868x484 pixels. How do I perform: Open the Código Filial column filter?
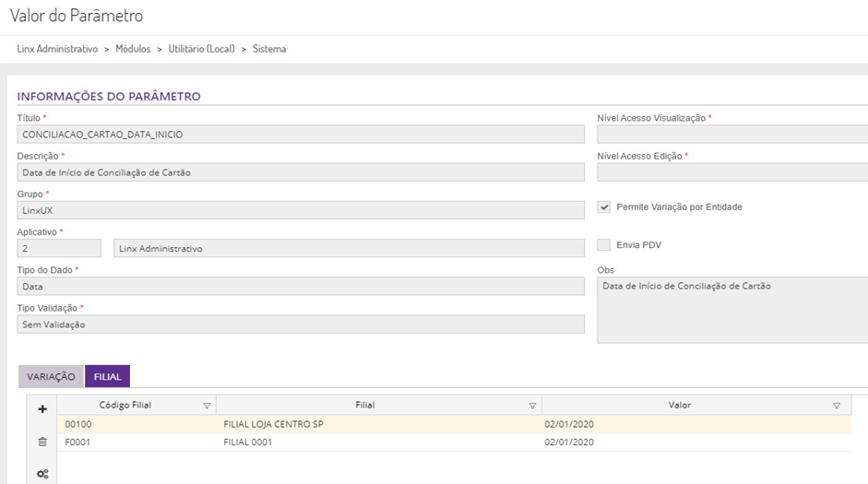tap(207, 406)
